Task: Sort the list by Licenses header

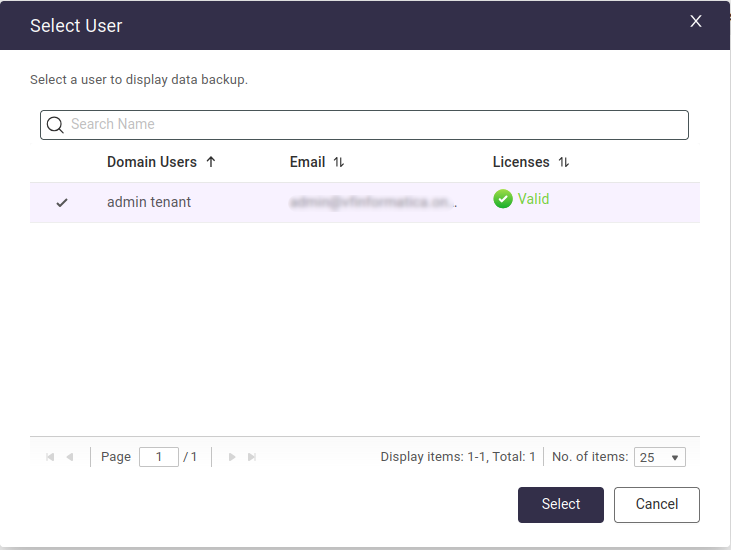Action: coord(521,162)
